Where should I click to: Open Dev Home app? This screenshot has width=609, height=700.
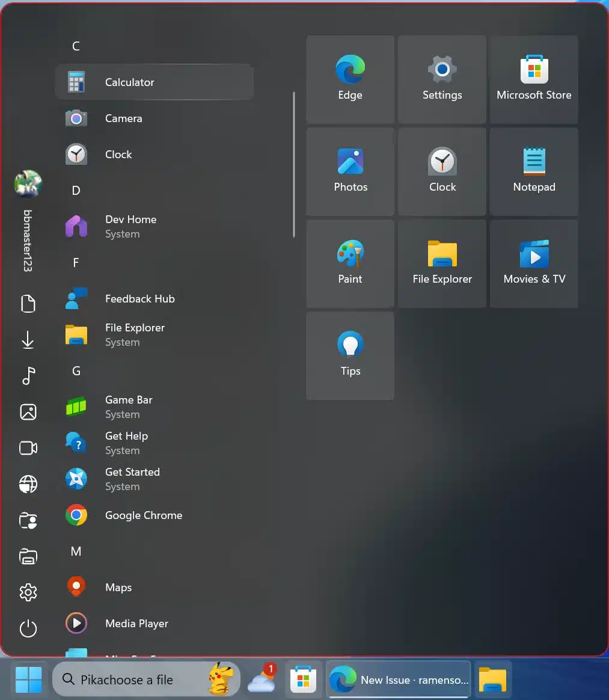pos(155,227)
